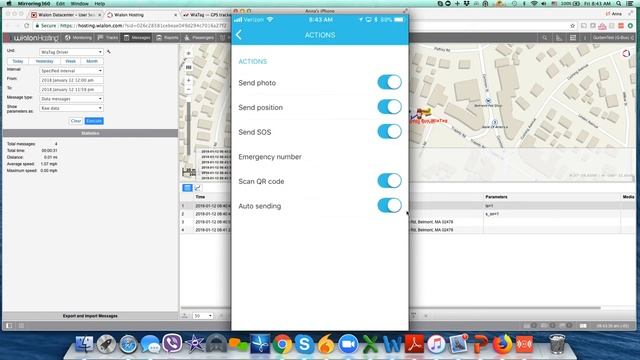Open the Message type dropdown

point(71,99)
